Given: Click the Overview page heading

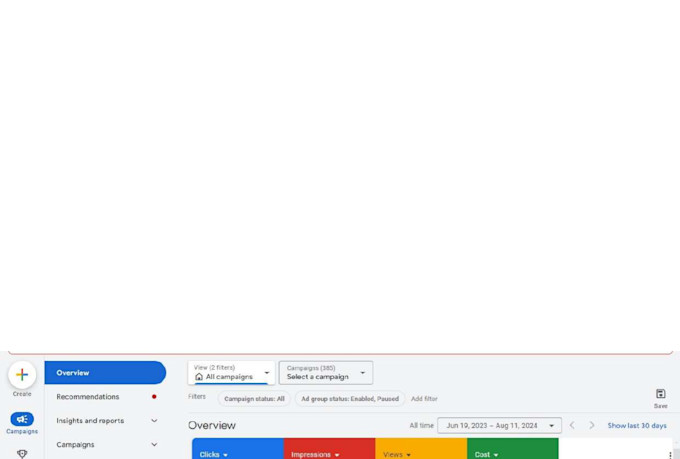Looking at the screenshot, I should [x=212, y=425].
